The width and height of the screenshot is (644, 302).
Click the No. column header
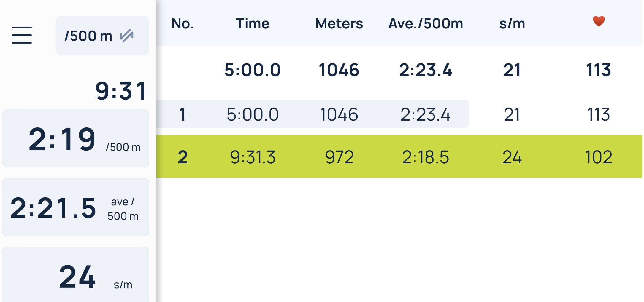(x=183, y=24)
